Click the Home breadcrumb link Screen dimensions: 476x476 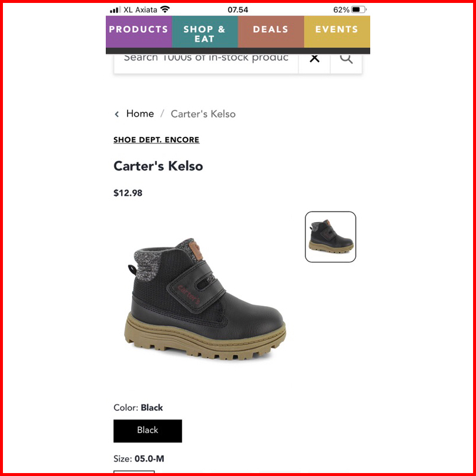pos(140,113)
